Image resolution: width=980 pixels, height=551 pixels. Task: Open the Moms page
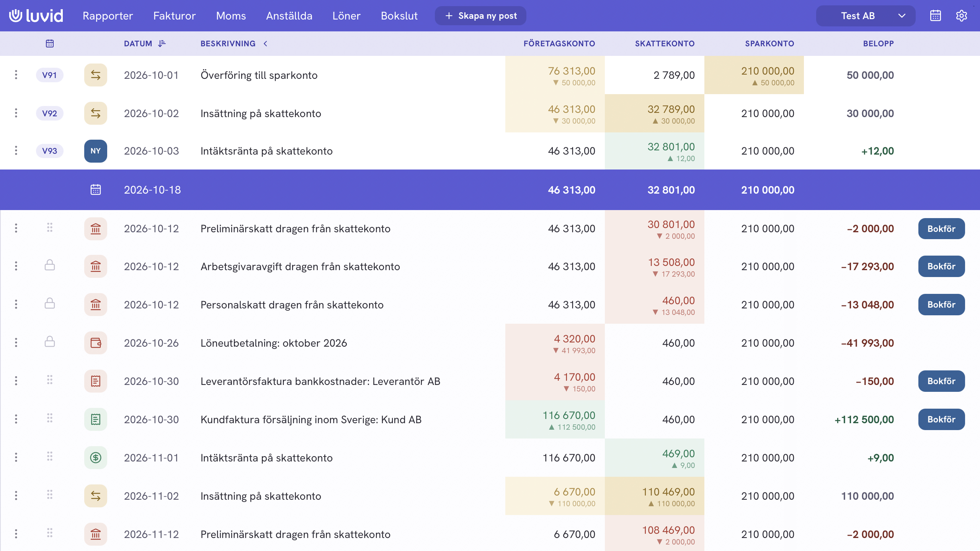coord(231,16)
